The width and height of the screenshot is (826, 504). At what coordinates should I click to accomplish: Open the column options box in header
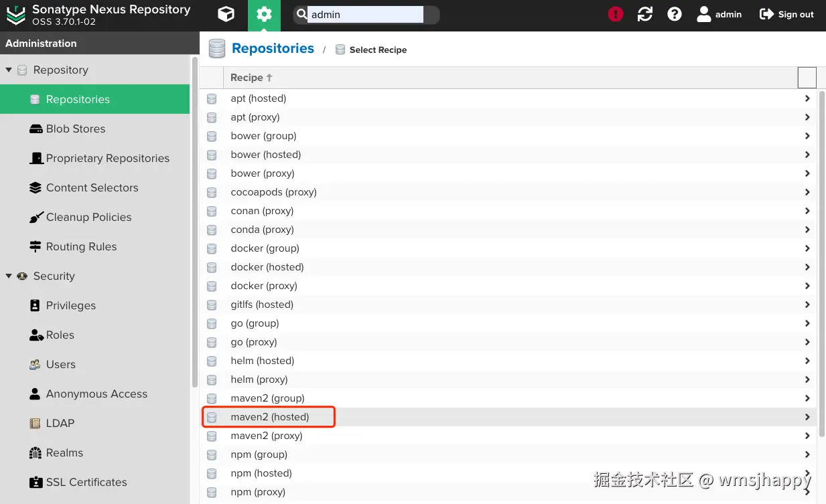[x=807, y=78]
